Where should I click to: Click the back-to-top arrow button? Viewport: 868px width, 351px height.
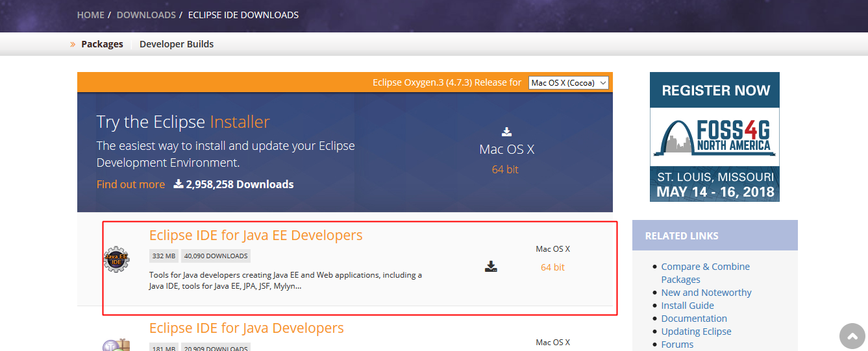tap(852, 336)
